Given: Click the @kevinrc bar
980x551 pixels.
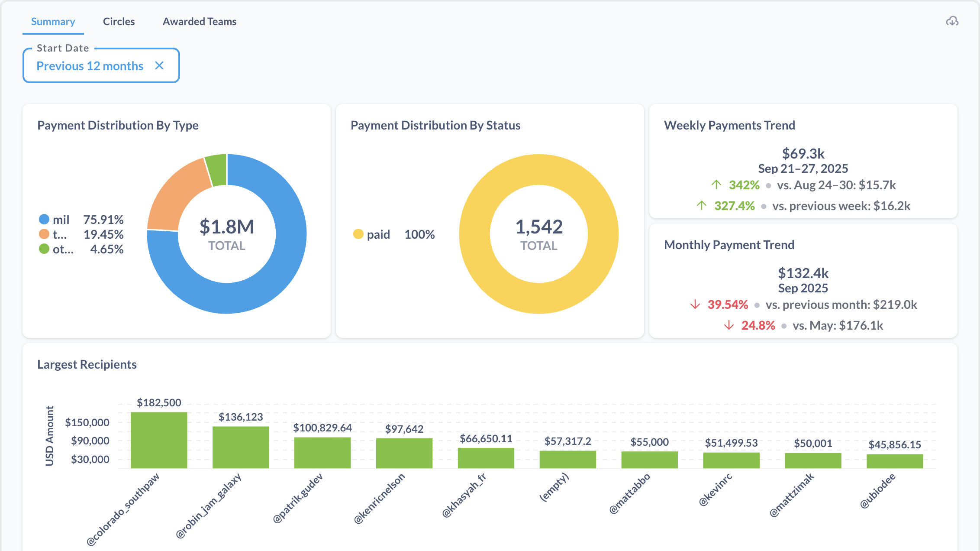Looking at the screenshot, I should coord(732,460).
